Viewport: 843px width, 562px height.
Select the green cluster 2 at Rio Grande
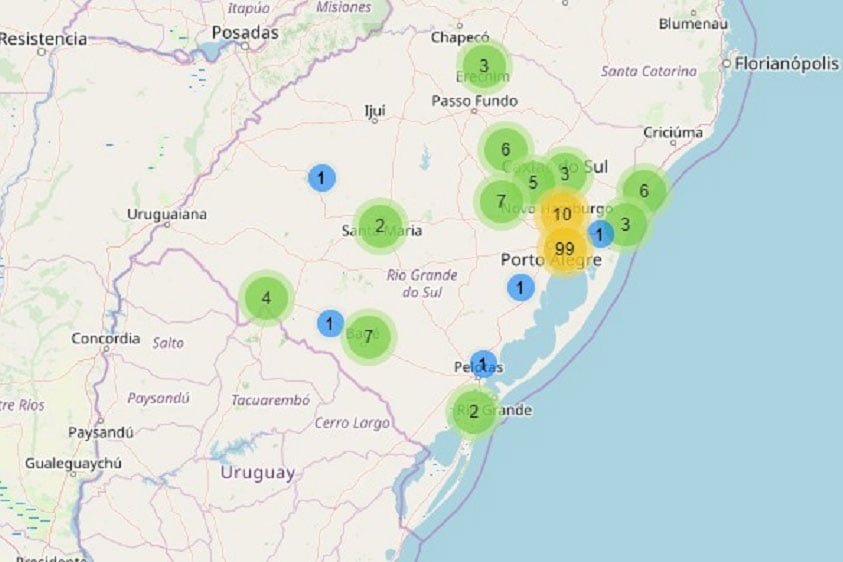point(474,411)
